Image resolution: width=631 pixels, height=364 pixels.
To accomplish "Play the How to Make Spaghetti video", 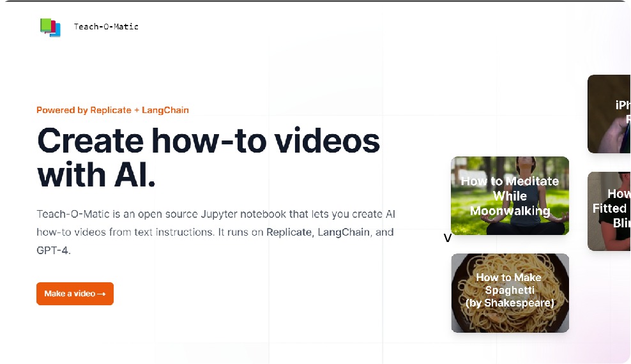I will [510, 293].
